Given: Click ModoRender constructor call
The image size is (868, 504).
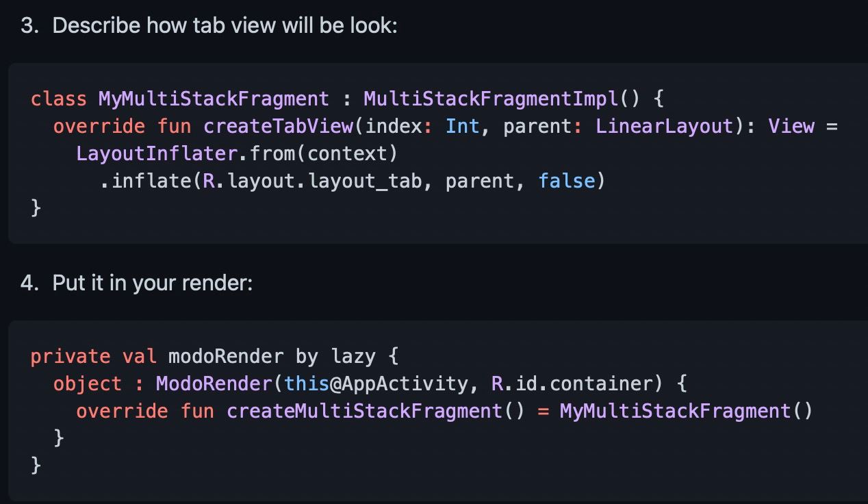Looking at the screenshot, I should 214,383.
